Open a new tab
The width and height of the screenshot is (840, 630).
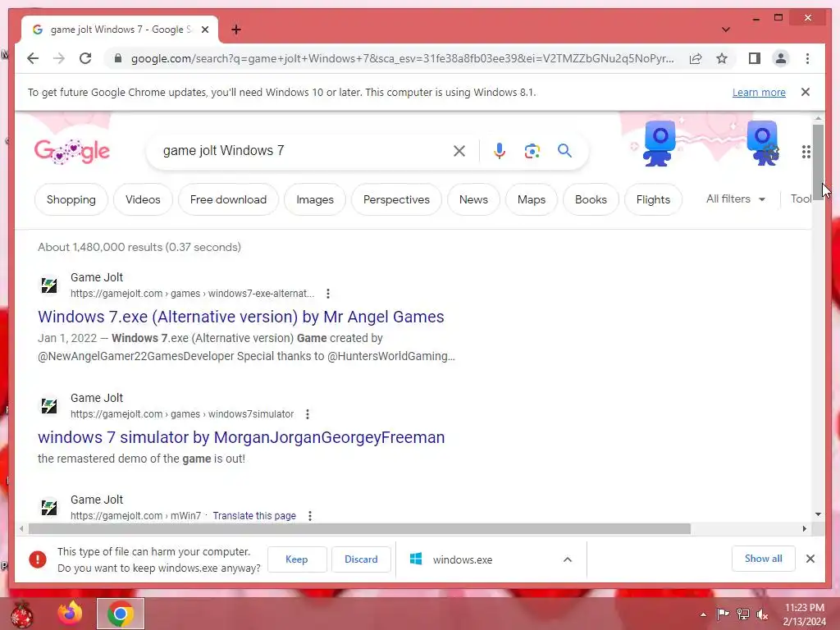(x=235, y=30)
